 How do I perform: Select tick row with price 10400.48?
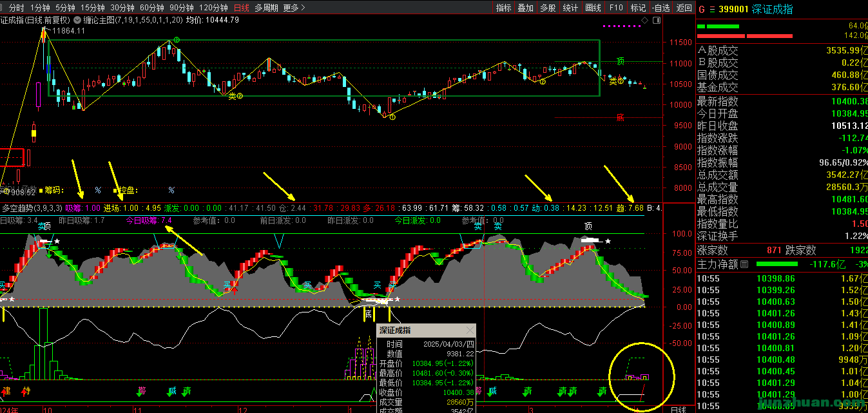(782, 360)
